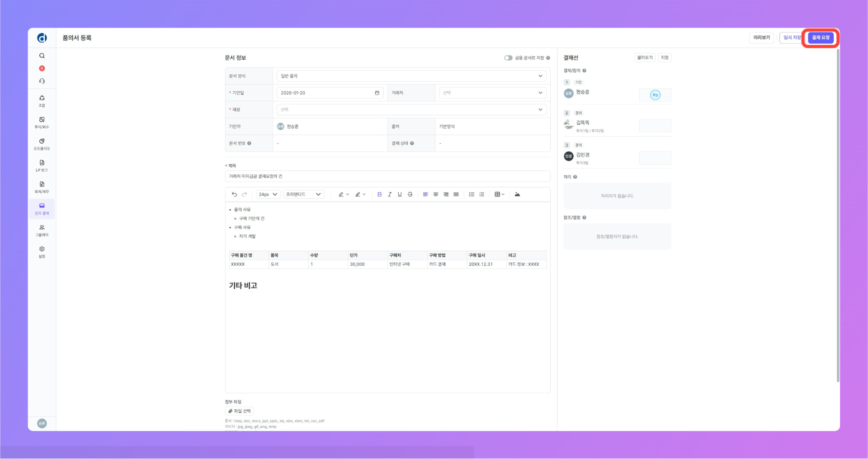Image resolution: width=868 pixels, height=459 pixels.
Task: Open the 조합 section in the sidebar
Action: pos(42,101)
